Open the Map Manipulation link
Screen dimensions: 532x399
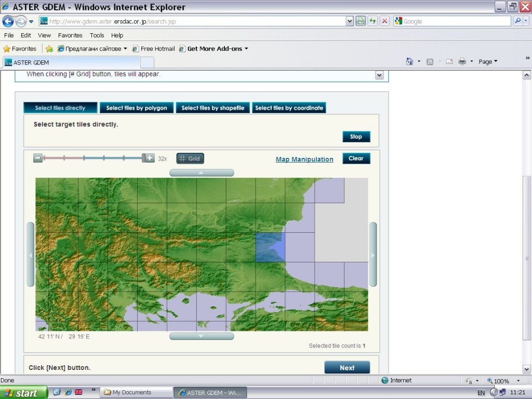pyautogui.click(x=304, y=159)
